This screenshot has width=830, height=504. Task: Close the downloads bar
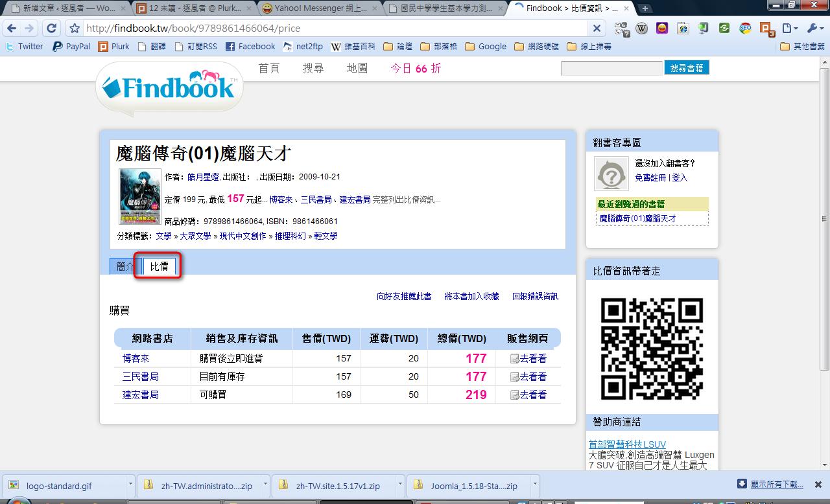pyautogui.click(x=818, y=484)
